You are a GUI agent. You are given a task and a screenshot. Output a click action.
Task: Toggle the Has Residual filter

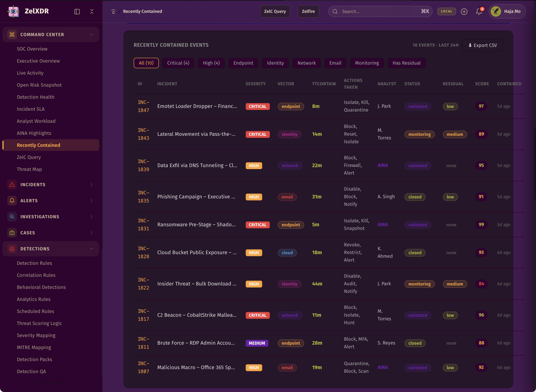(x=406, y=63)
